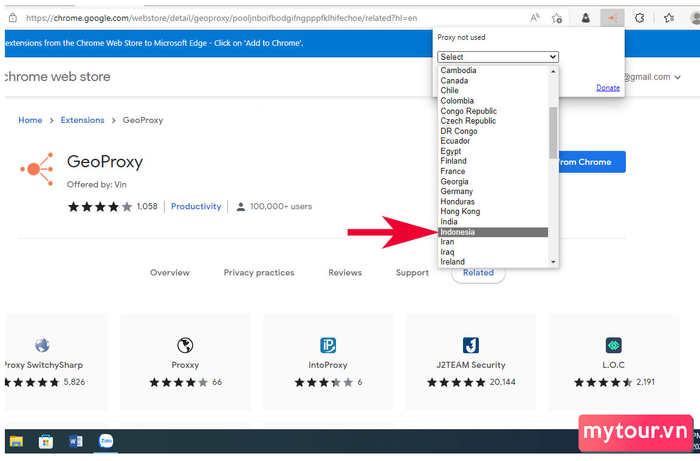Screen dimensions: 700x461
Task: Open the intoProxy extension icon
Action: click(x=328, y=345)
